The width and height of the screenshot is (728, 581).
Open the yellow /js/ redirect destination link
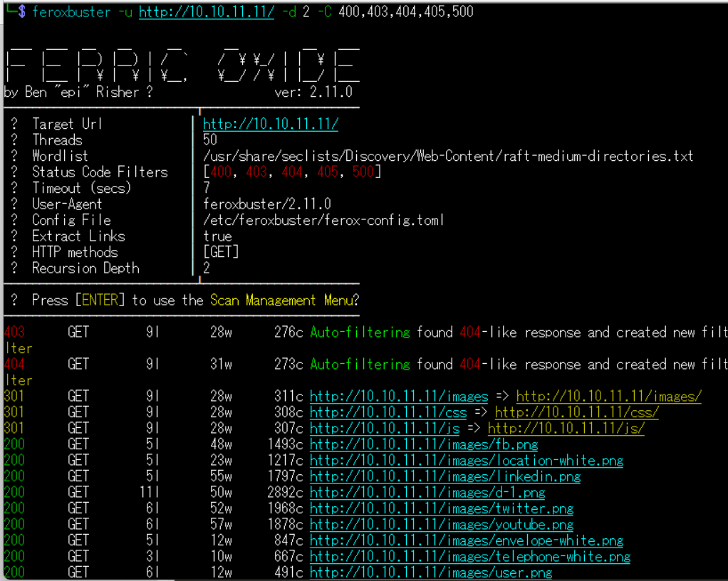[x=566, y=429]
